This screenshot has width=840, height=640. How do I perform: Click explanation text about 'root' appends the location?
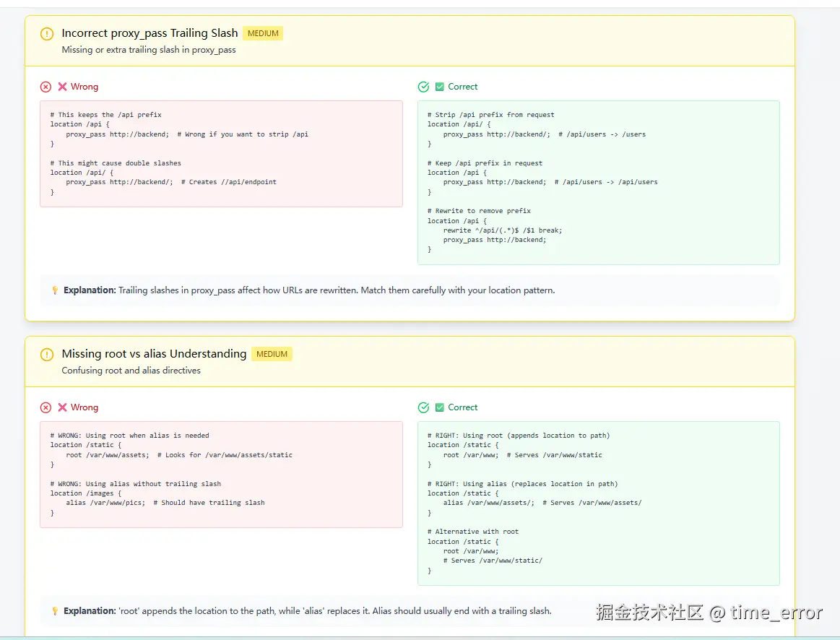[x=335, y=611]
